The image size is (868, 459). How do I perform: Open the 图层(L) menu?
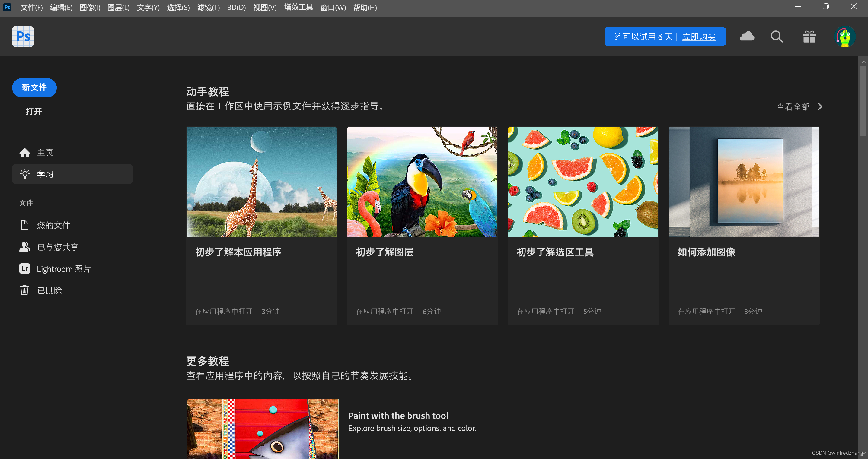(x=118, y=8)
